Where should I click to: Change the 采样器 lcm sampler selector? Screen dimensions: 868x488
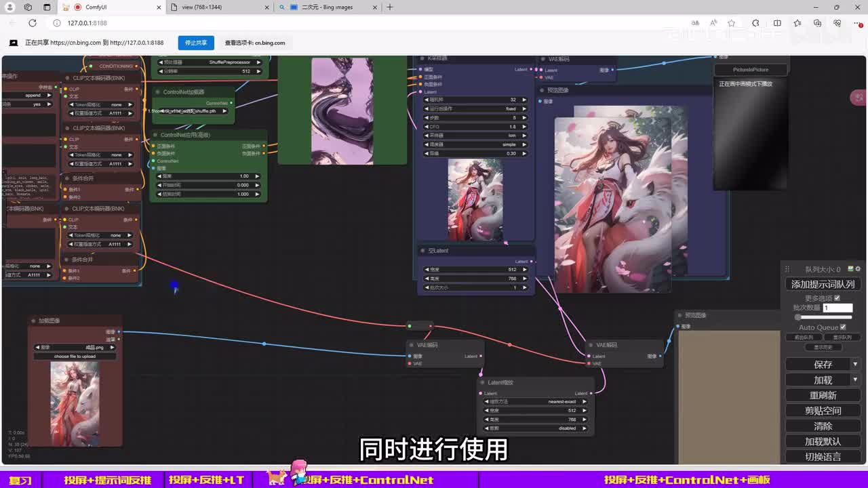pyautogui.click(x=475, y=136)
